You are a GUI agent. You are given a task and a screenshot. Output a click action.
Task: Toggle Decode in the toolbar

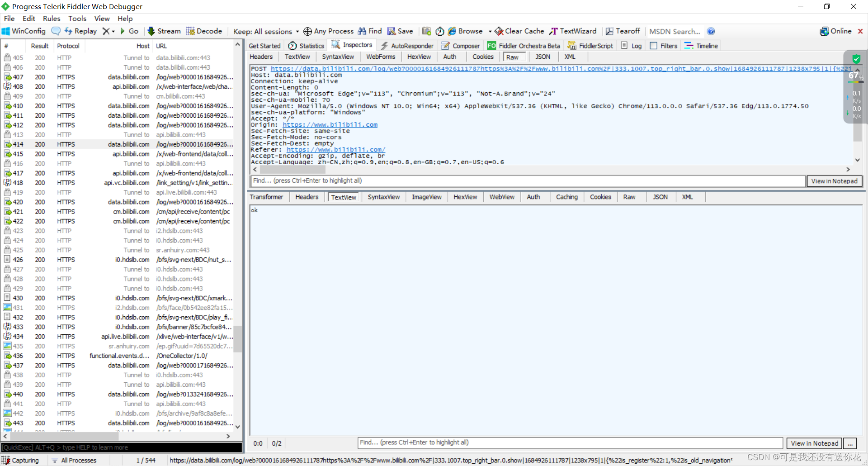(204, 31)
